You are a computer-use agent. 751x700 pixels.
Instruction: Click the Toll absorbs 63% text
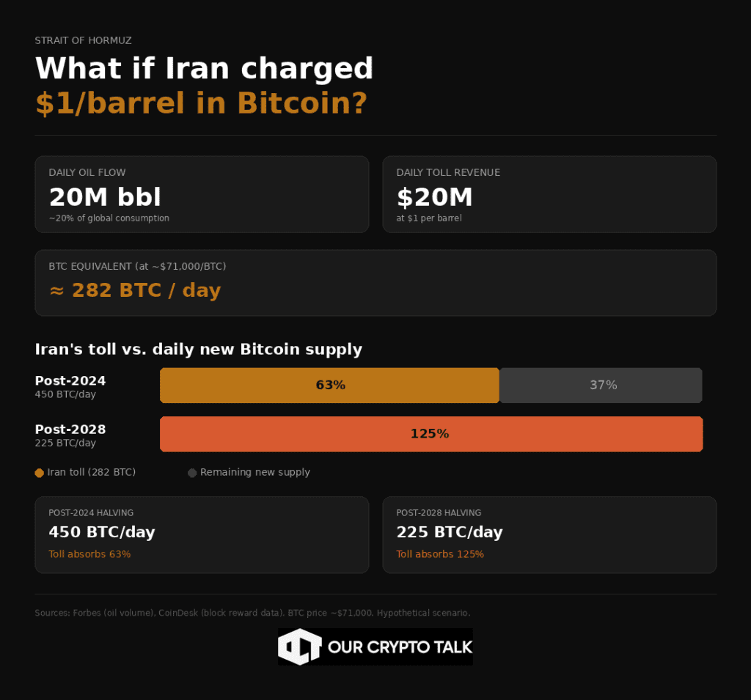[x=89, y=554]
